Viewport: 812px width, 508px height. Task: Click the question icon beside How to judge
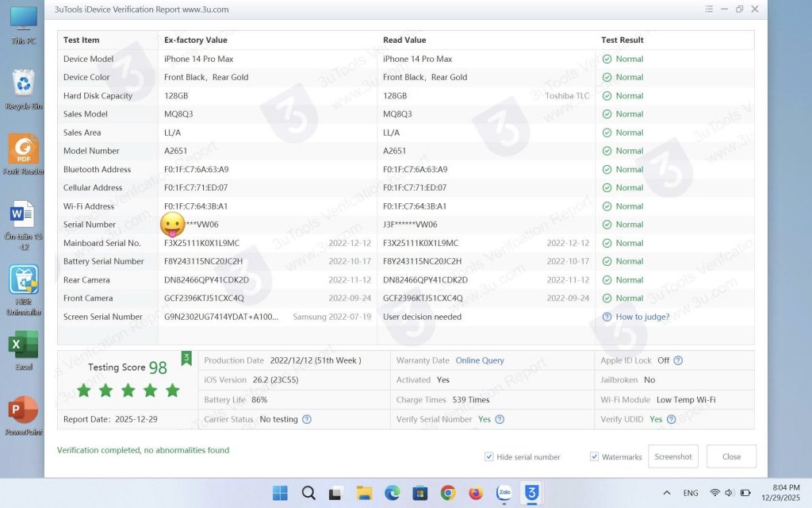point(607,317)
